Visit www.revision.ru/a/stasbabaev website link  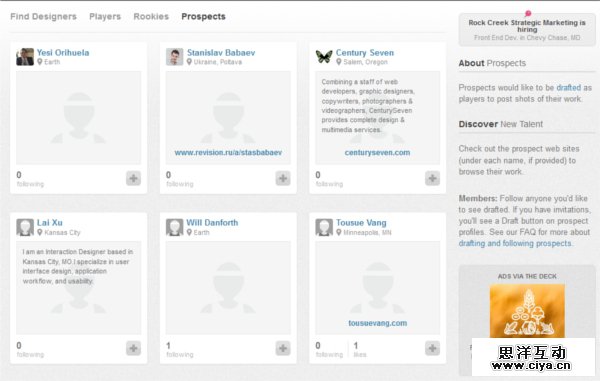click(x=228, y=152)
